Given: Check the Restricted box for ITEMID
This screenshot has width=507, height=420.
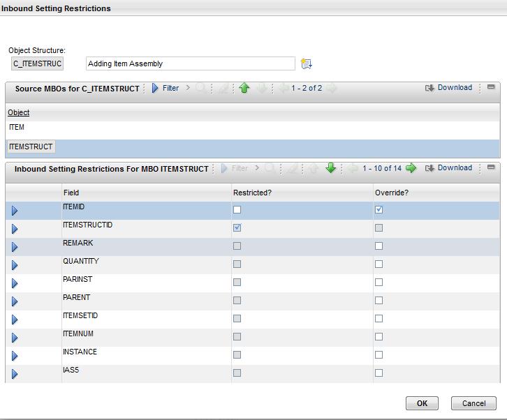Looking at the screenshot, I should coord(237,210).
